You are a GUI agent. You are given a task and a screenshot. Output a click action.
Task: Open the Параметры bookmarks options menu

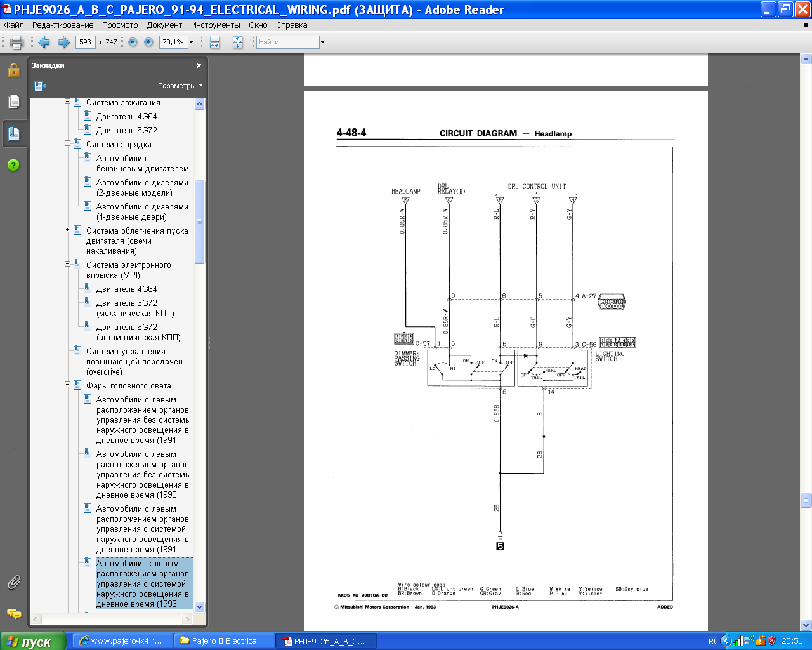180,86
